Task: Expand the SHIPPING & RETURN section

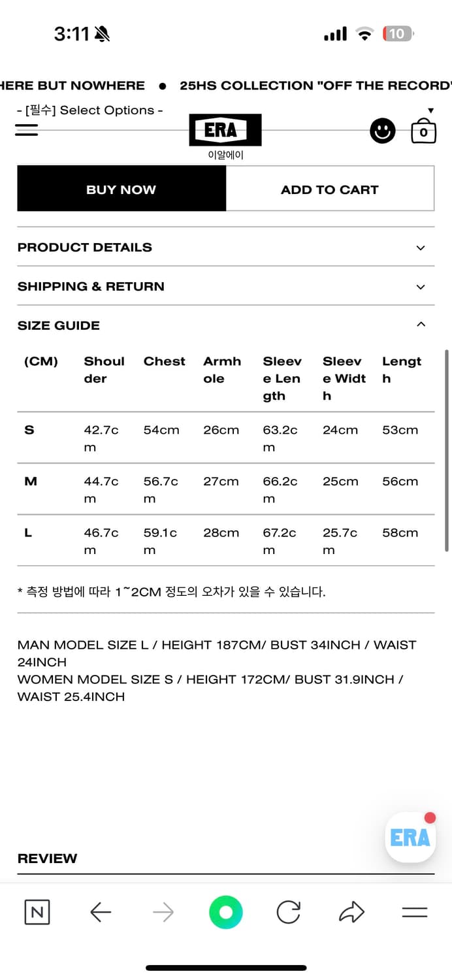Action: 225,286
